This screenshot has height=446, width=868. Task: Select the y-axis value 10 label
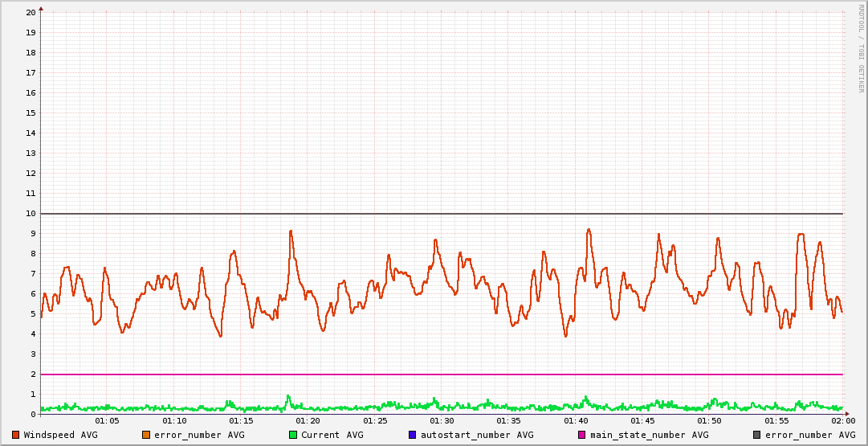click(31, 214)
